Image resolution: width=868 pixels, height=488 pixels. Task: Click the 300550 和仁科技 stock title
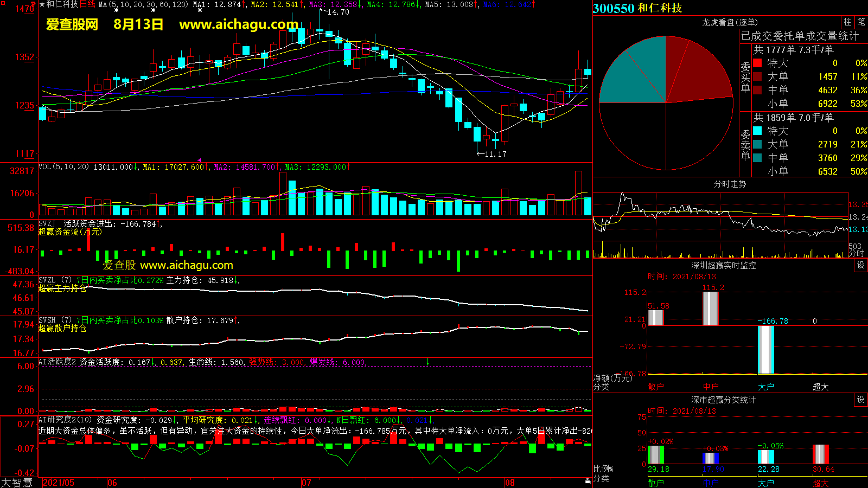coord(637,8)
